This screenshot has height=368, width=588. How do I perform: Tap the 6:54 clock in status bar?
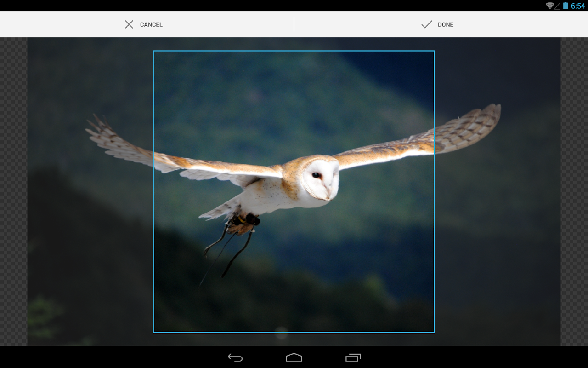(x=578, y=6)
